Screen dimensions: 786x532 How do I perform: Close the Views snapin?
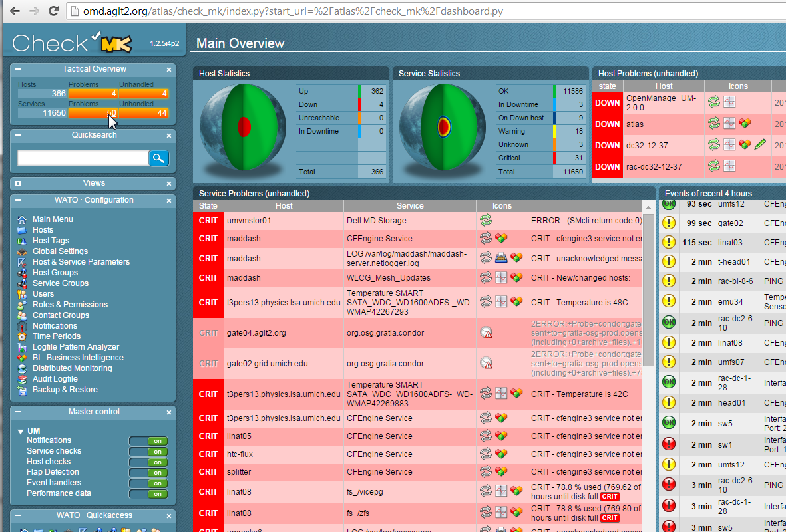tap(169, 184)
